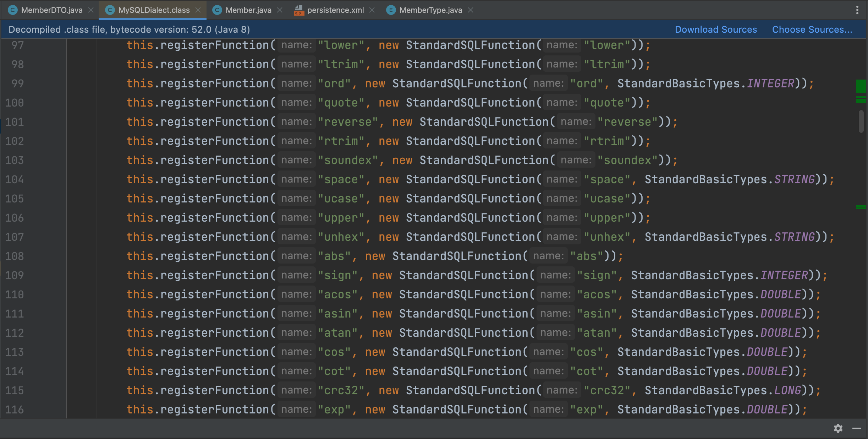The width and height of the screenshot is (868, 439).
Task: Open the tab options three-dot menu
Action: [857, 10]
